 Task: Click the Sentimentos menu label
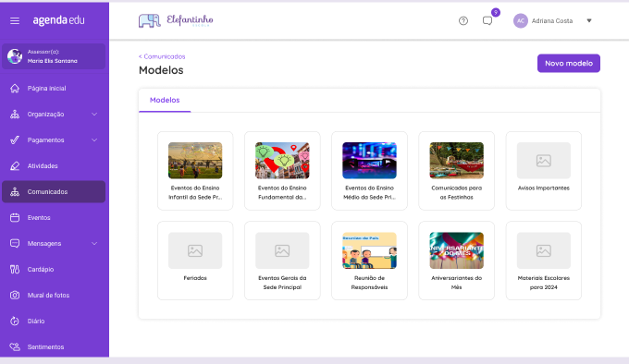45,346
